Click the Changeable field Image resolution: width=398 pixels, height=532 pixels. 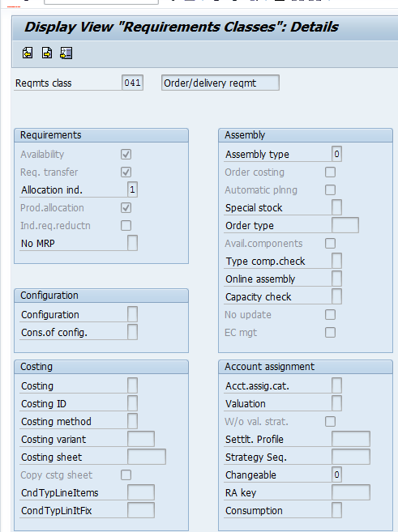[336, 475]
